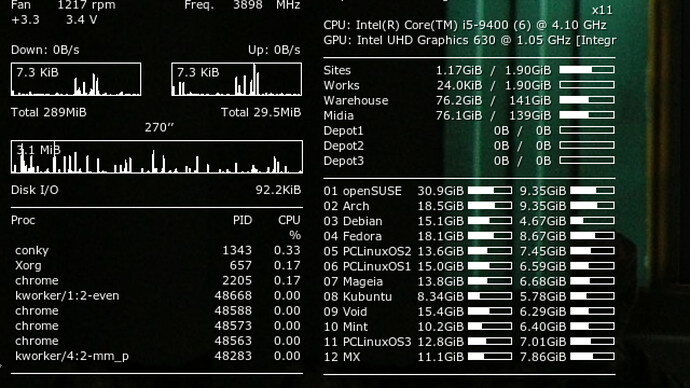Viewport: 690px width, 388px height.
Task: Click the 1.17GiB Sites used value
Action: click(459, 70)
